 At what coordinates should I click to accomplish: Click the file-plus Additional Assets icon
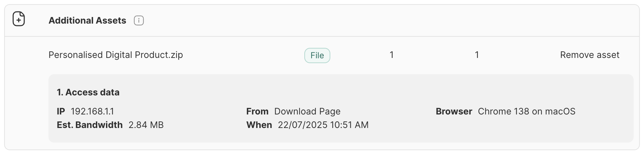[x=19, y=19]
